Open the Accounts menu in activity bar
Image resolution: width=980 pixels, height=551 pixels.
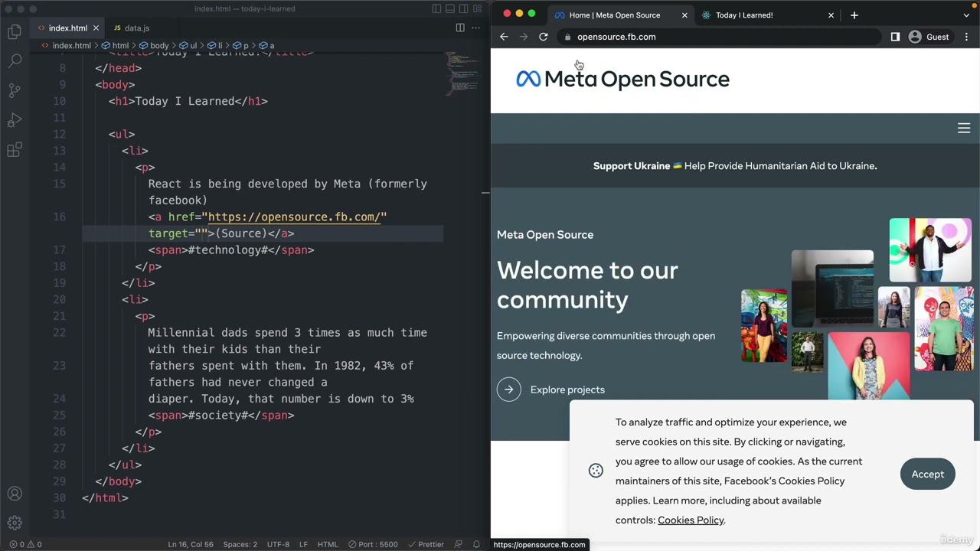(15, 494)
